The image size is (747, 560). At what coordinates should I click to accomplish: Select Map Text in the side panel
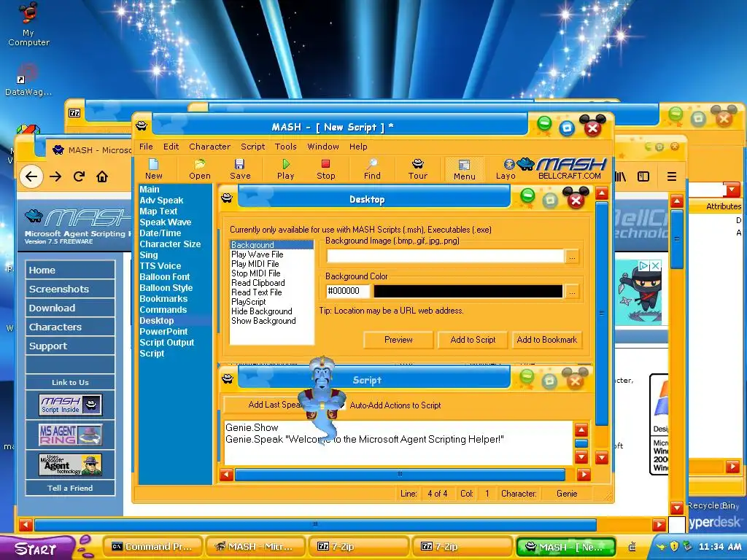pos(158,211)
